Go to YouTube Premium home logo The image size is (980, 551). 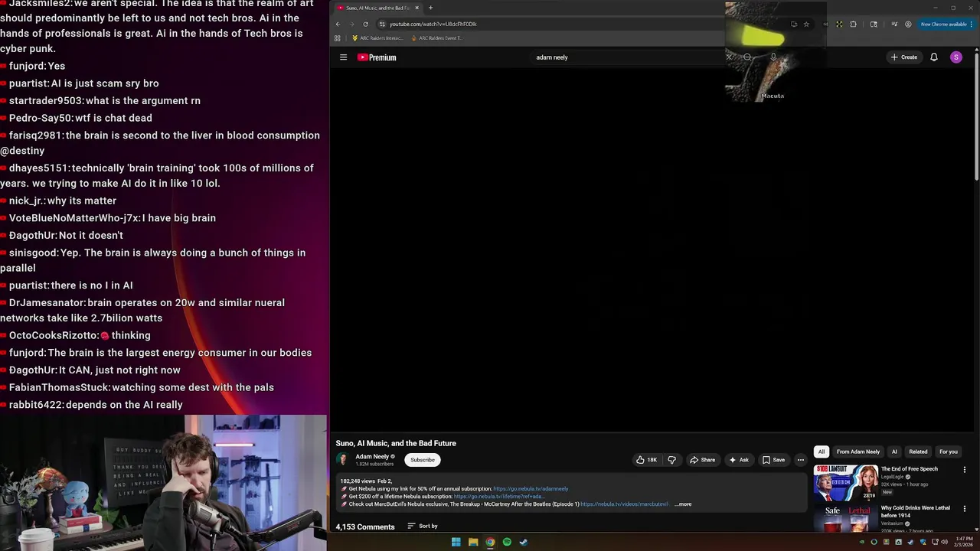(x=377, y=57)
